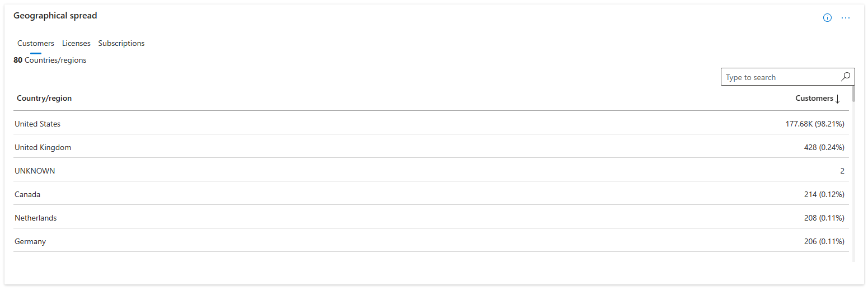
Task: Click the 80 Countries/regions count label
Action: (50, 60)
